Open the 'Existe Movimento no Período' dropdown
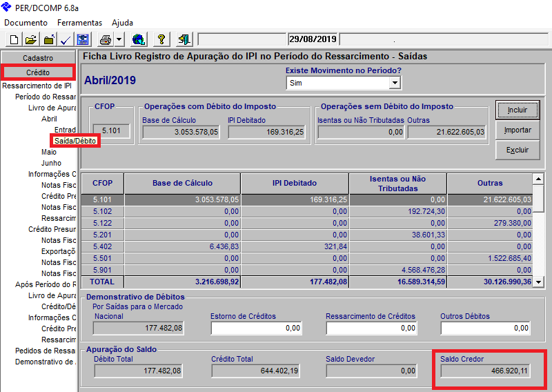The image size is (552, 392). pos(394,83)
